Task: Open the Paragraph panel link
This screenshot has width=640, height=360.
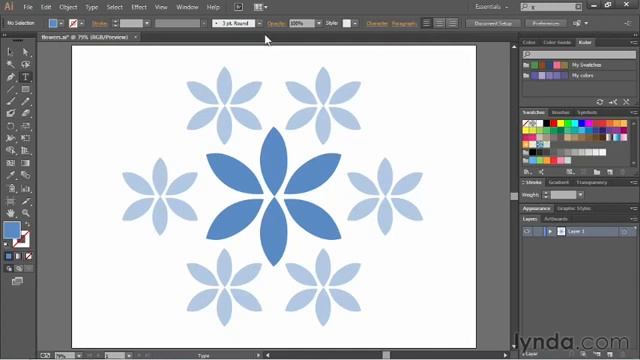Action: coord(404,23)
